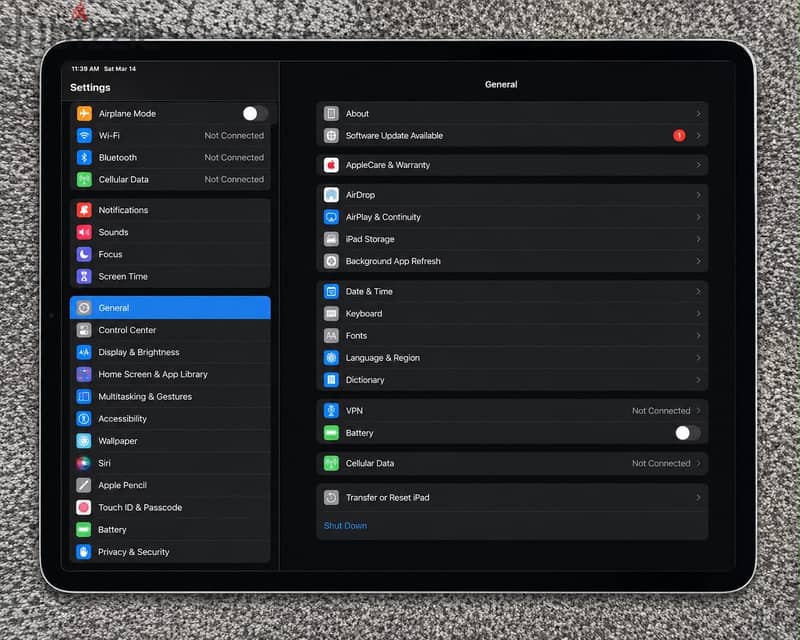Screen dimensions: 800x640
Task: Tap the Notifications bell icon
Action: click(x=84, y=210)
